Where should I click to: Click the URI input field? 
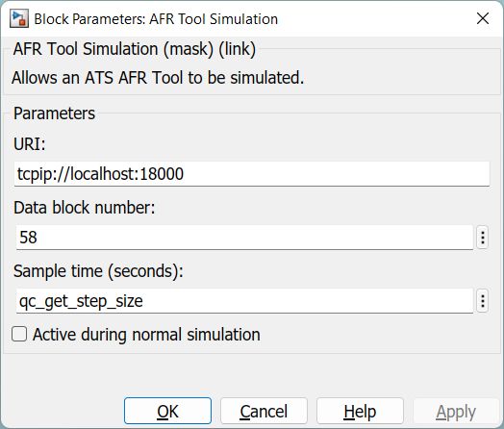[252, 174]
